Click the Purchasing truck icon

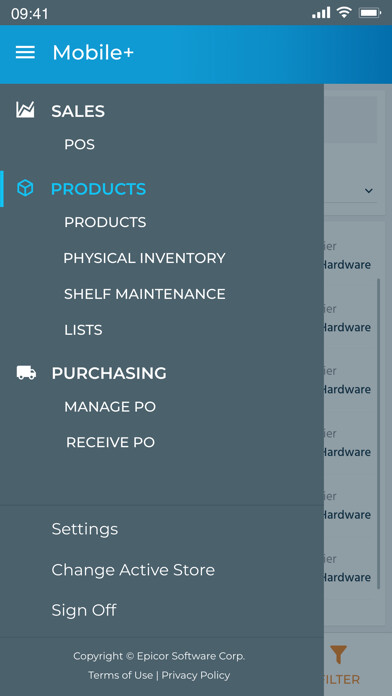[26, 372]
